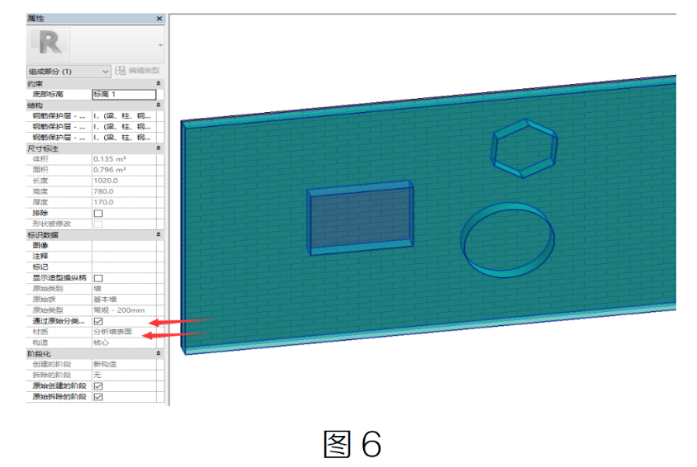Click the volume value 0.135 m³

[x=110, y=159]
